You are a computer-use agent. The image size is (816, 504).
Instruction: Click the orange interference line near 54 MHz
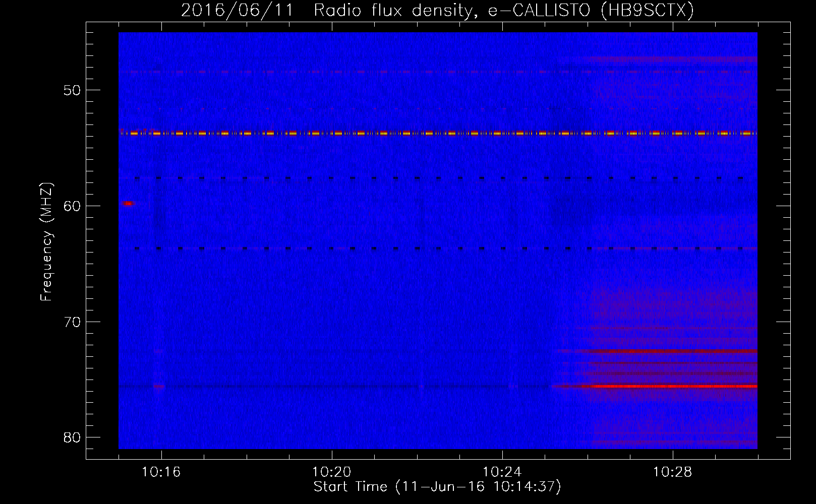pos(438,134)
